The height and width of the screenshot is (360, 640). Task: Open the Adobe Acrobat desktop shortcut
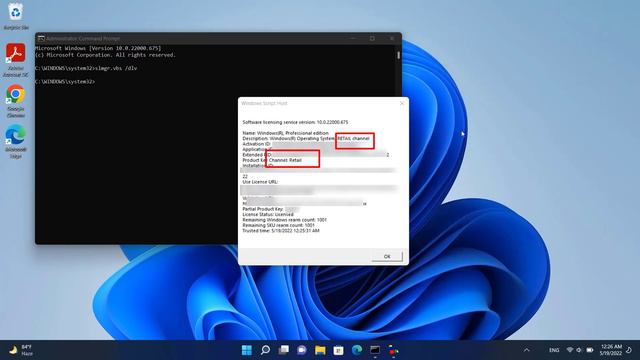[x=16, y=60]
